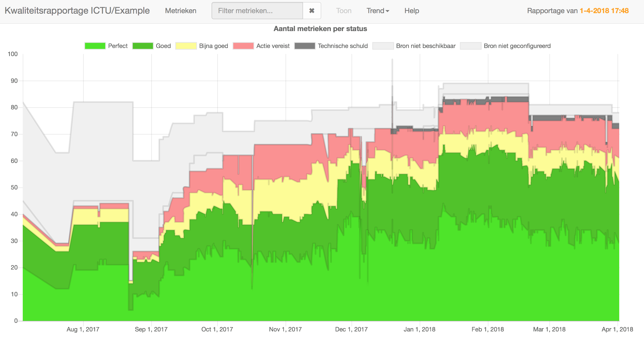Toggle the Goed legend color box
The width and height of the screenshot is (644, 338).
coord(143,46)
